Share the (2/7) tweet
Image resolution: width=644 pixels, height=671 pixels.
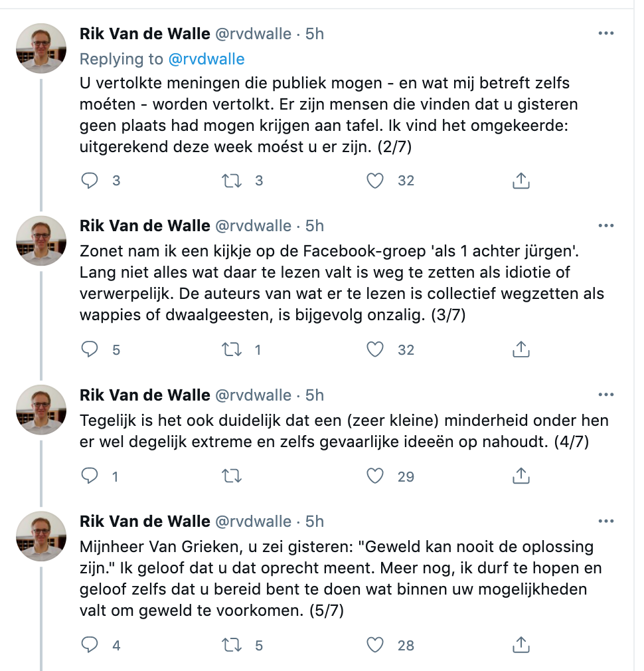[521, 181]
